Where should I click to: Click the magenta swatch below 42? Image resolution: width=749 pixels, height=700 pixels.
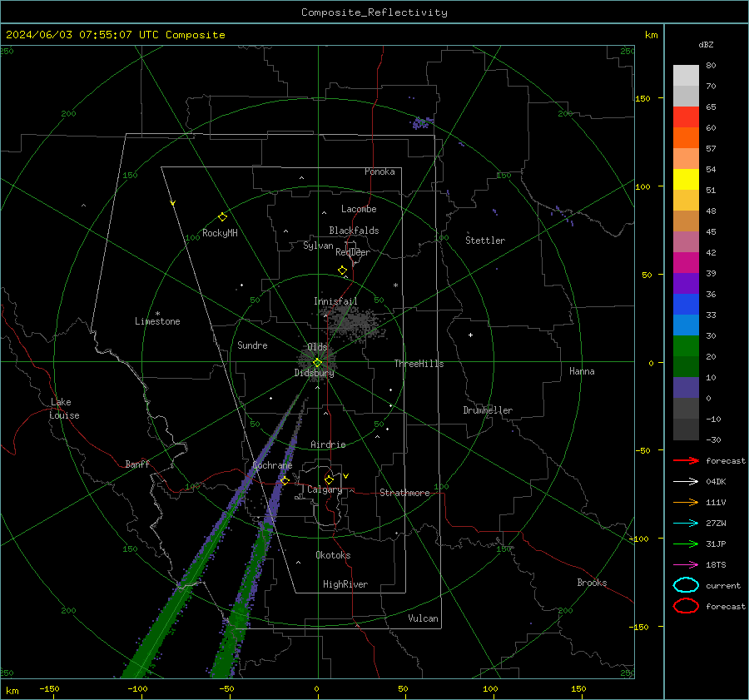tap(686, 262)
